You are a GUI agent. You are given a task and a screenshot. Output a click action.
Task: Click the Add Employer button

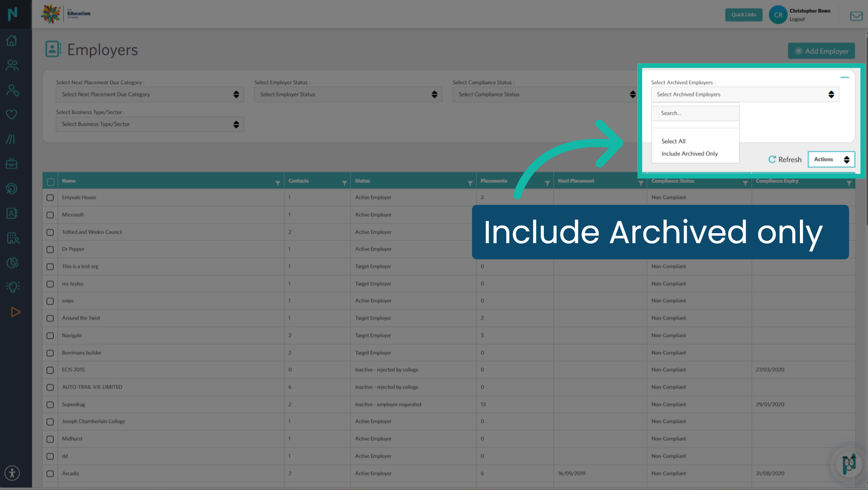pos(821,51)
